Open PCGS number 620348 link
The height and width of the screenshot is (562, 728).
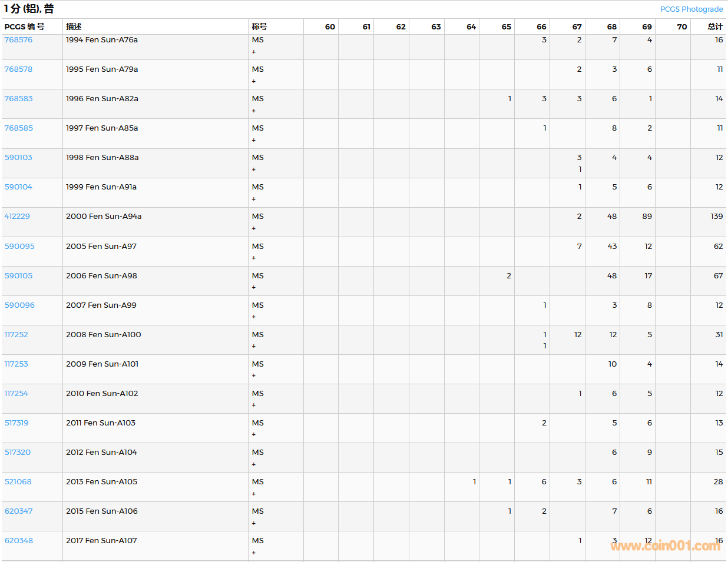point(19,541)
